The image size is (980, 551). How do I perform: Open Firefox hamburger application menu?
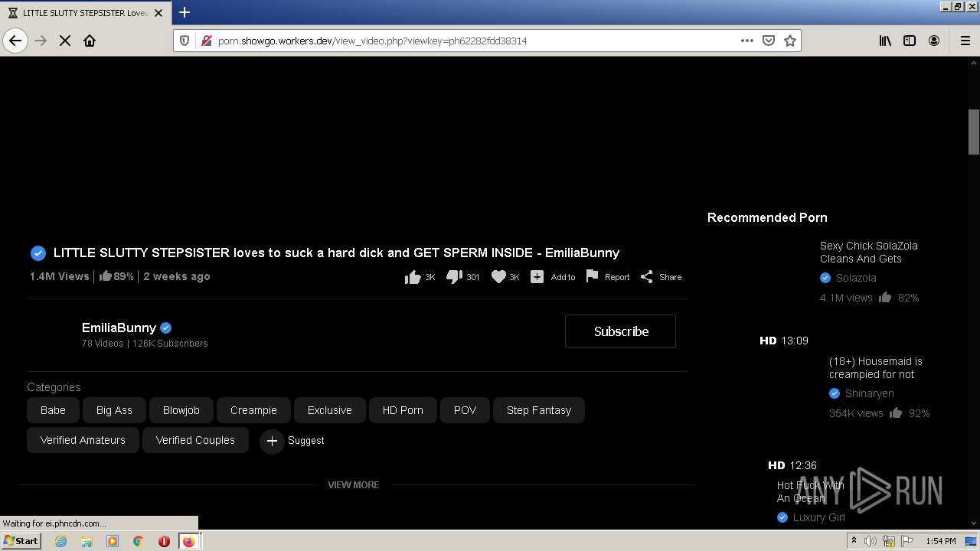coord(965,41)
